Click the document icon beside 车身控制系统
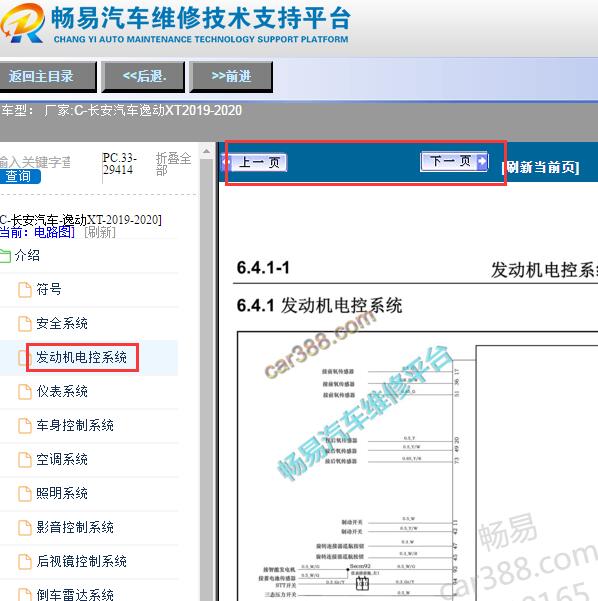The height and width of the screenshot is (601, 598). (25, 426)
